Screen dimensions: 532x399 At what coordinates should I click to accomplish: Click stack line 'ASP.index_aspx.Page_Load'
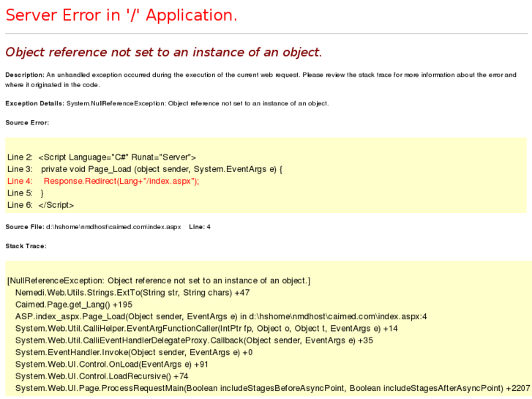[221, 316]
